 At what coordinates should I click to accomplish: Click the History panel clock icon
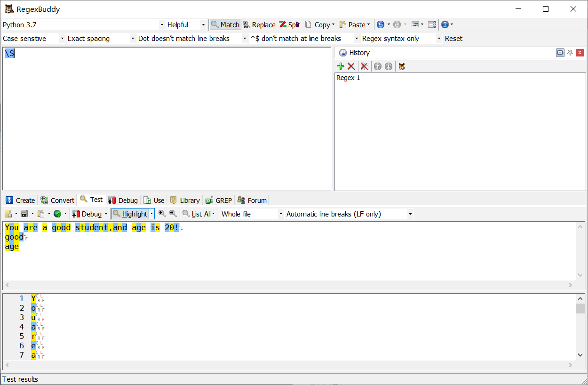343,53
